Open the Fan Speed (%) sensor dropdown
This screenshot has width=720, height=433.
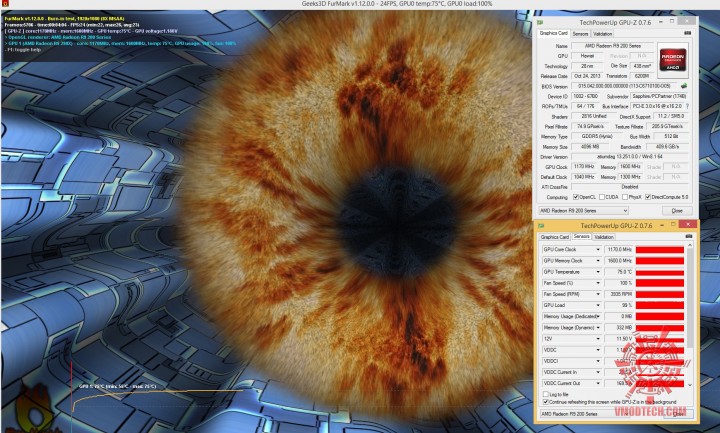pos(598,283)
